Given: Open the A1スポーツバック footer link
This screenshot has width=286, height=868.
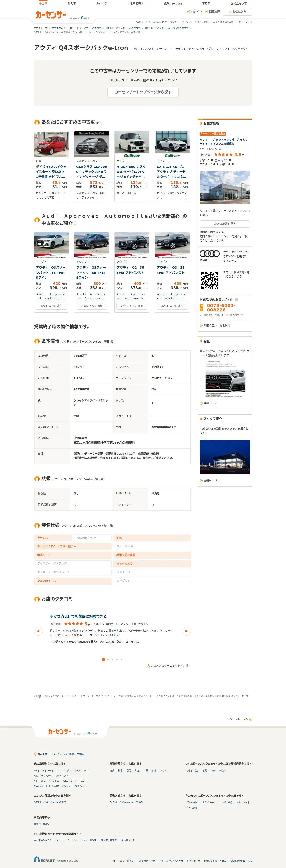Looking at the screenshot, I should click(x=71, y=771).
